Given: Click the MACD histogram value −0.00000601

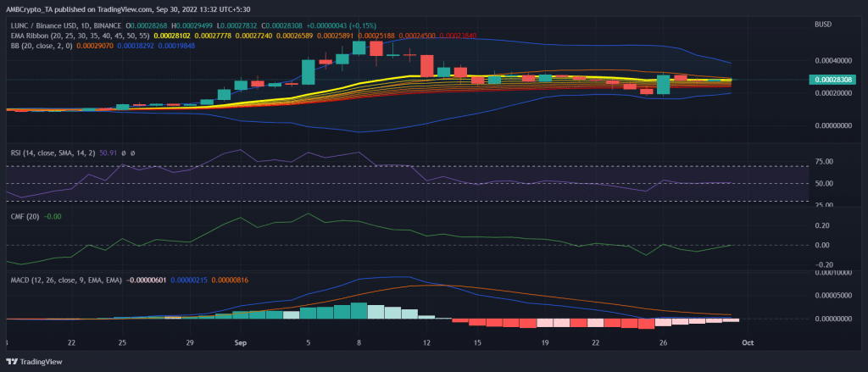Looking at the screenshot, I should pos(147,280).
